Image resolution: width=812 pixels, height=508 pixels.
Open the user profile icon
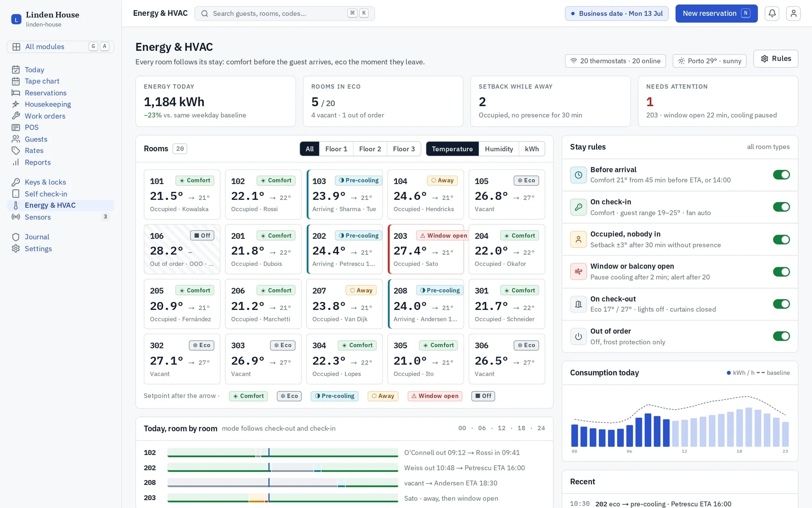793,13
